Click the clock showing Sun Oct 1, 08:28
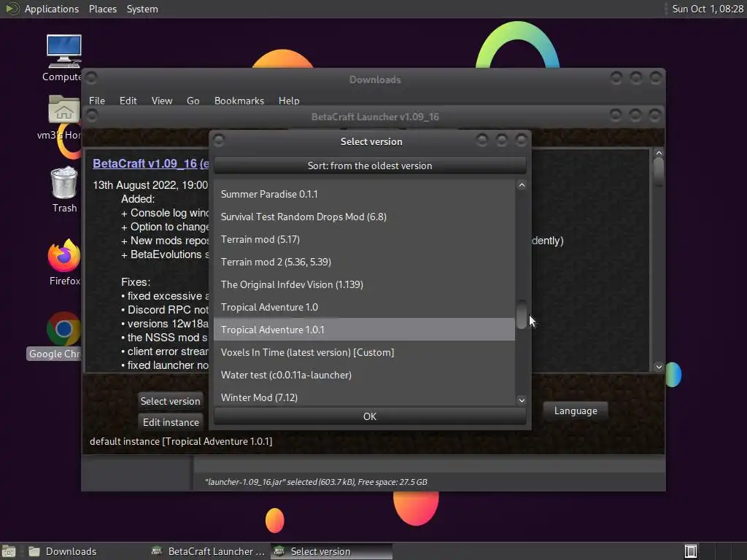747x560 pixels. tap(708, 9)
